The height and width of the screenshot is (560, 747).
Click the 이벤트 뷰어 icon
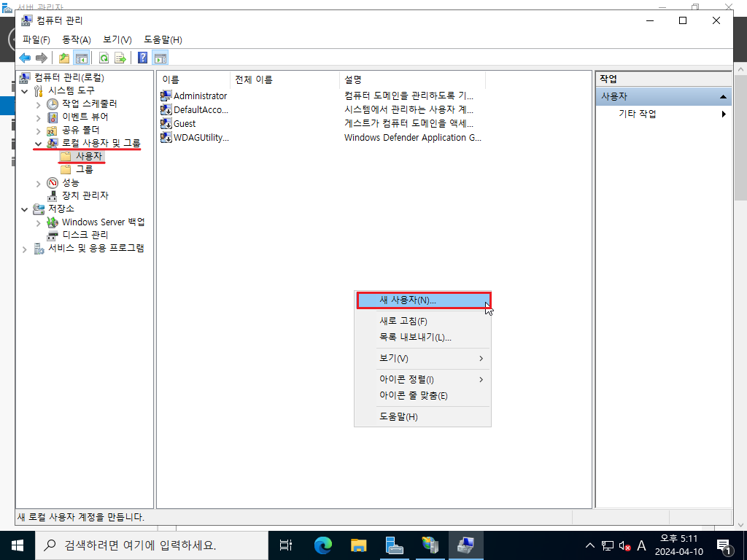pyautogui.click(x=53, y=117)
